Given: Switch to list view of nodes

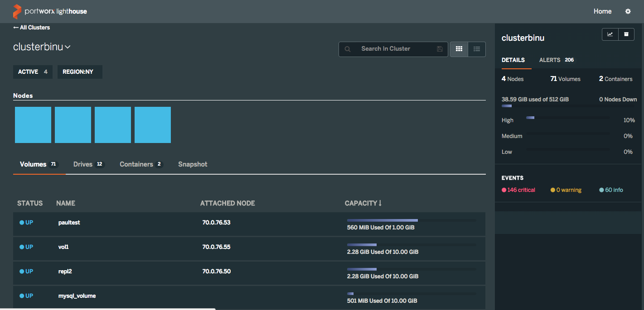Looking at the screenshot, I should pyautogui.click(x=477, y=49).
